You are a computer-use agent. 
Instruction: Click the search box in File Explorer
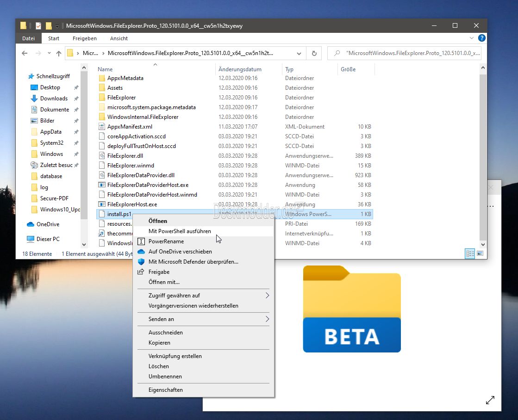(x=404, y=53)
